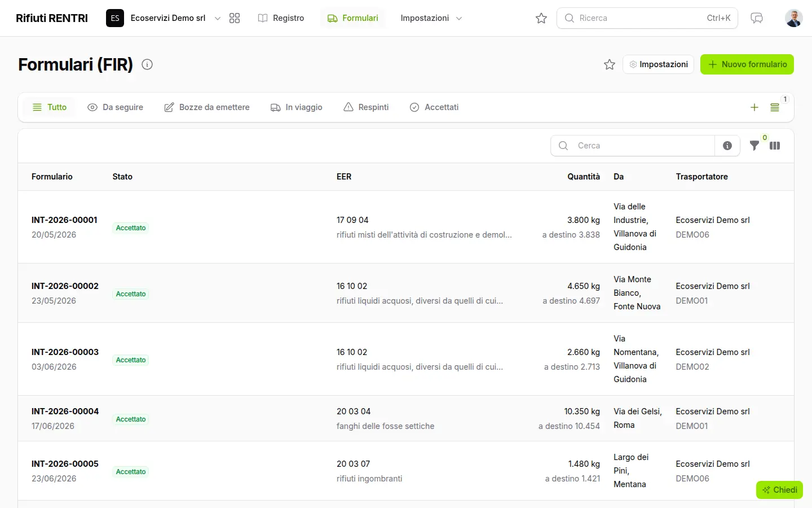Click the EER column header

tap(344, 177)
